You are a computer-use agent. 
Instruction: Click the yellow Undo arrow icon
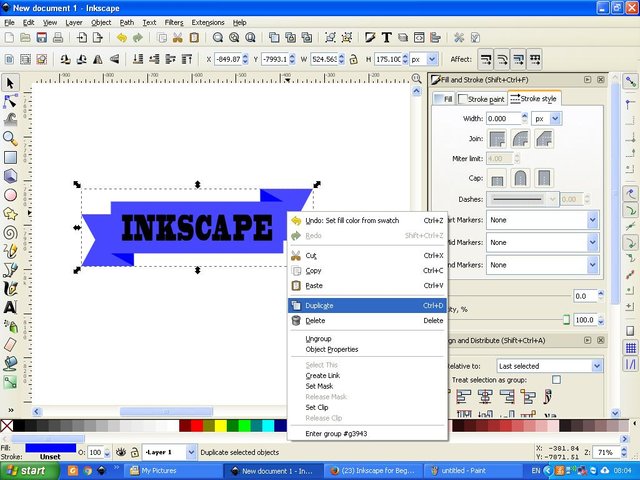click(x=122, y=38)
